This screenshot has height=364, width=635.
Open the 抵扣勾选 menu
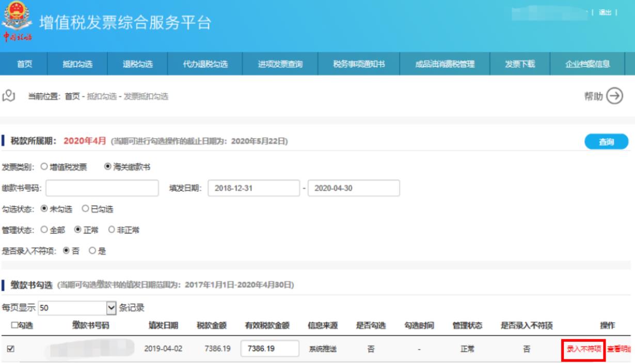coord(77,64)
